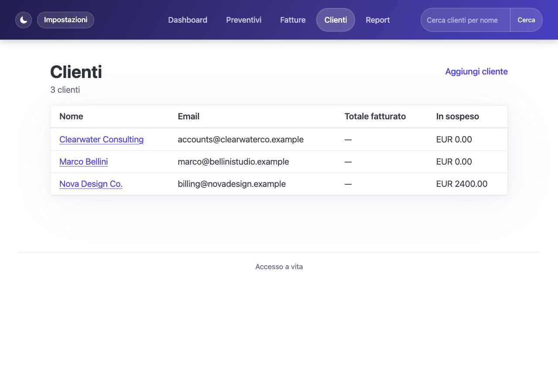This screenshot has width=558, height=392.
Task: Click Marco Bellini's EUR 0.00 amount
Action: point(454,162)
